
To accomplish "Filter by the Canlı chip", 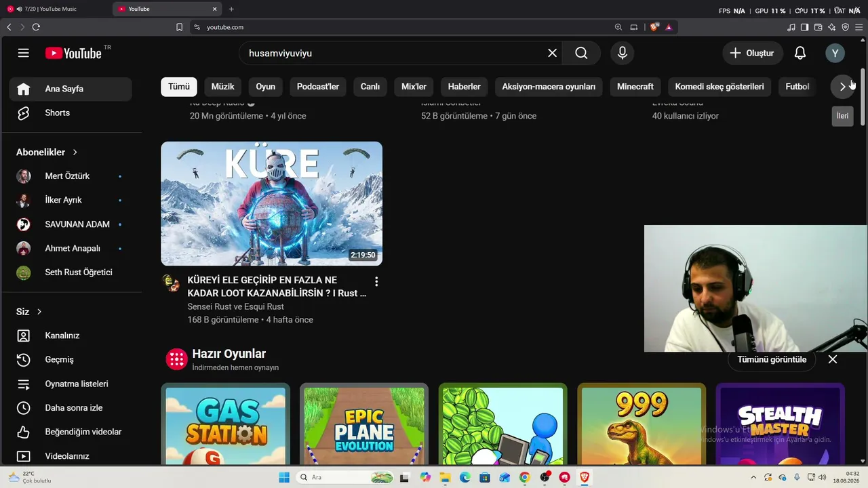I will [x=370, y=87].
